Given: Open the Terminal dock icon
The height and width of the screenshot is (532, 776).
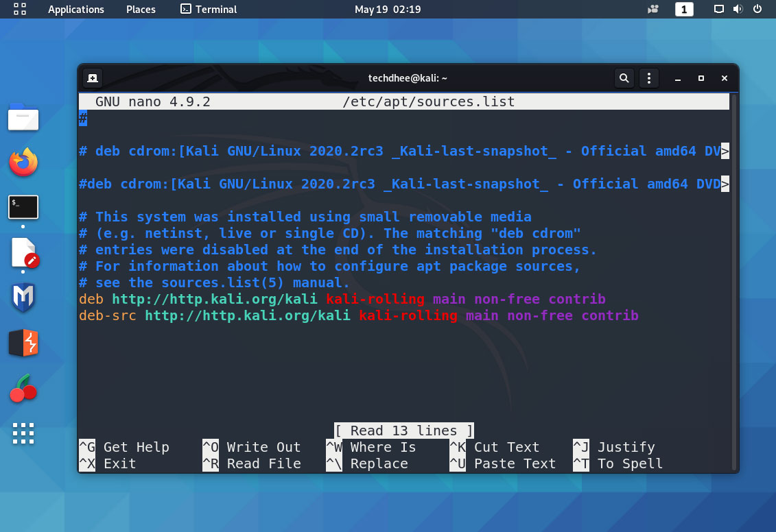Looking at the screenshot, I should coord(23,207).
